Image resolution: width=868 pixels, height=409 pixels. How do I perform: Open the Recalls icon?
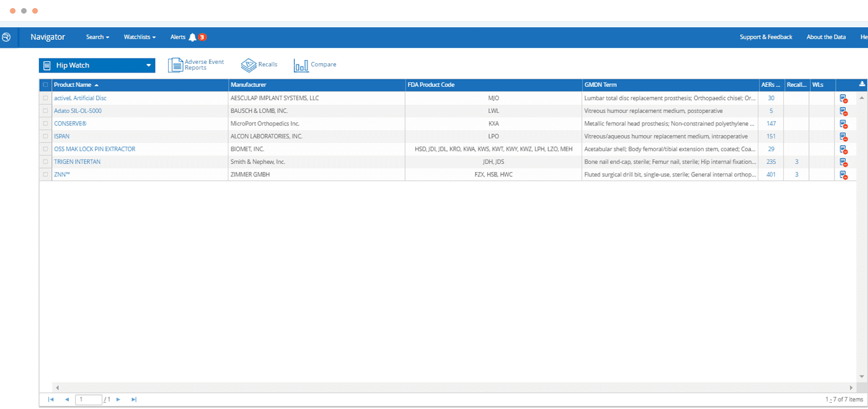click(249, 65)
